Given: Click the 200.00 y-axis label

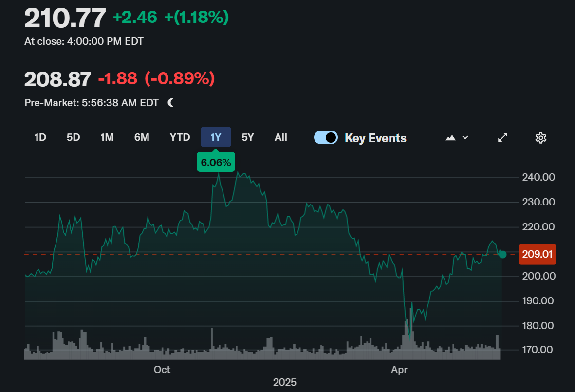Looking at the screenshot, I should tap(538, 276).
